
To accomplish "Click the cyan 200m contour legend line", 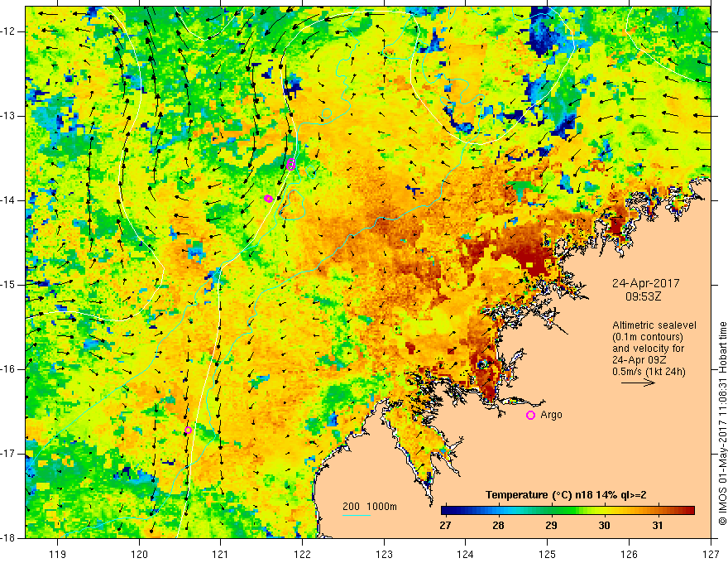I will pos(356,516).
